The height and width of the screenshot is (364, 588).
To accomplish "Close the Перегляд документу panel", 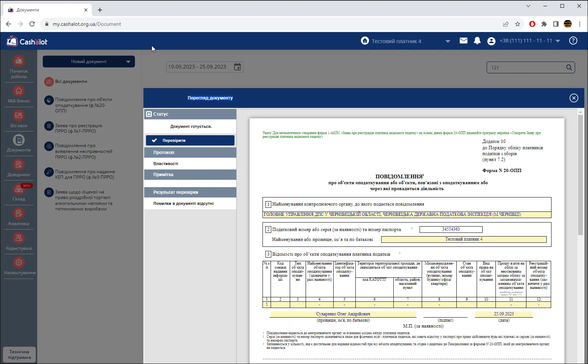I will click(574, 98).
